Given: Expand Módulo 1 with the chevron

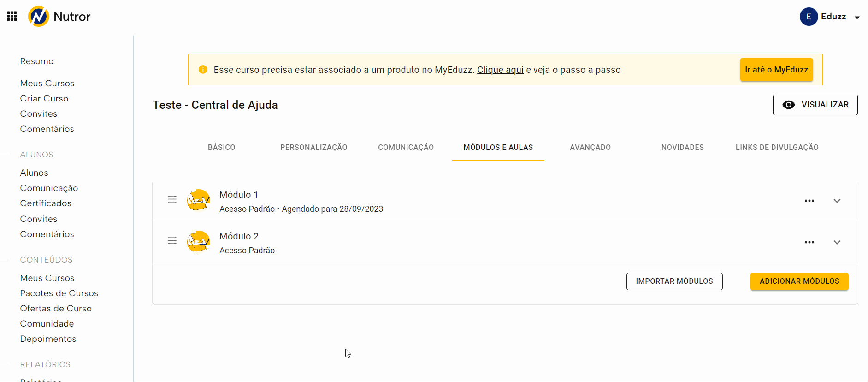Looking at the screenshot, I should pos(837,201).
